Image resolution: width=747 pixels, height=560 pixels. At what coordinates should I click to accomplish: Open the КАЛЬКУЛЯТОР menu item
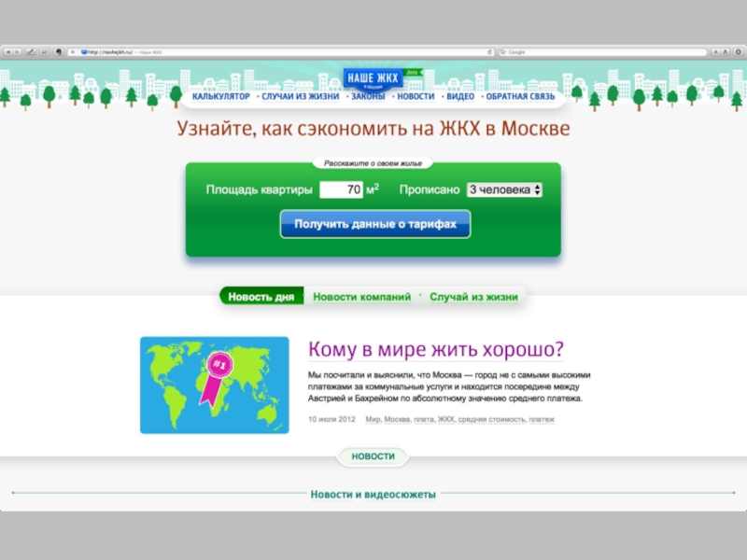coord(221,96)
